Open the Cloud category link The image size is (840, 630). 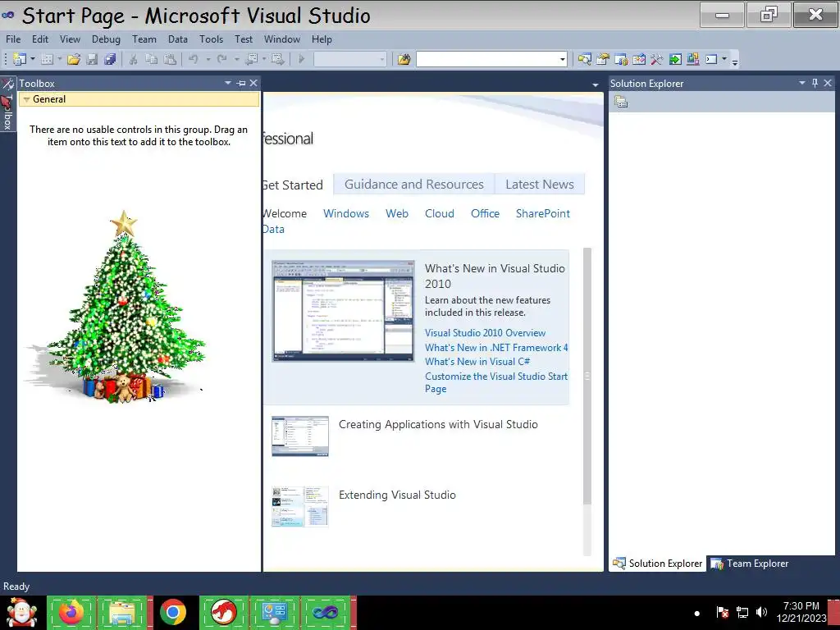[440, 213]
